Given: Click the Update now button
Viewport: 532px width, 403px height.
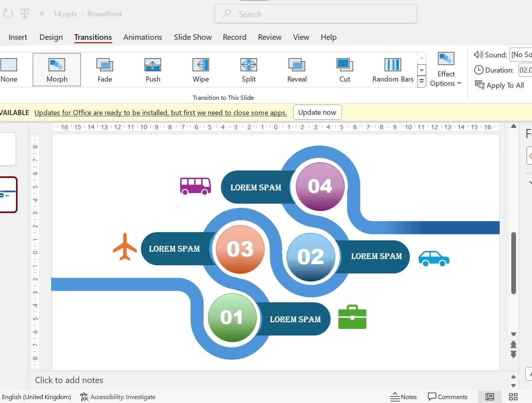Looking at the screenshot, I should (317, 112).
